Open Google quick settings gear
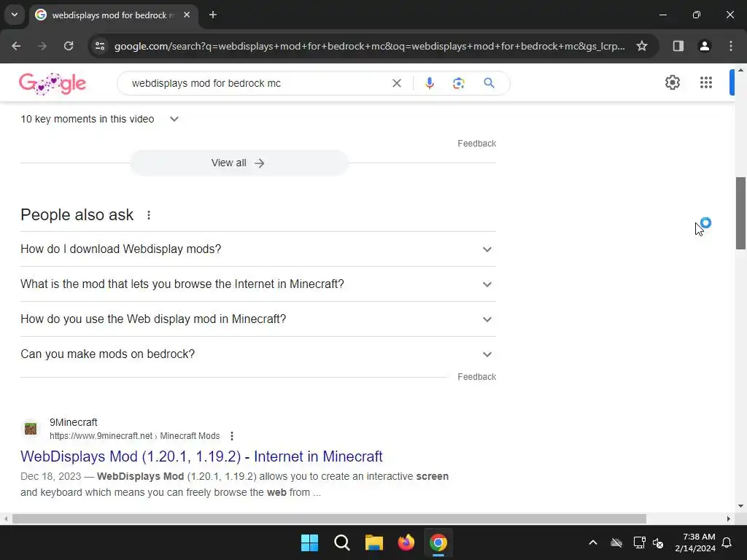This screenshot has width=747, height=560. 672,82
